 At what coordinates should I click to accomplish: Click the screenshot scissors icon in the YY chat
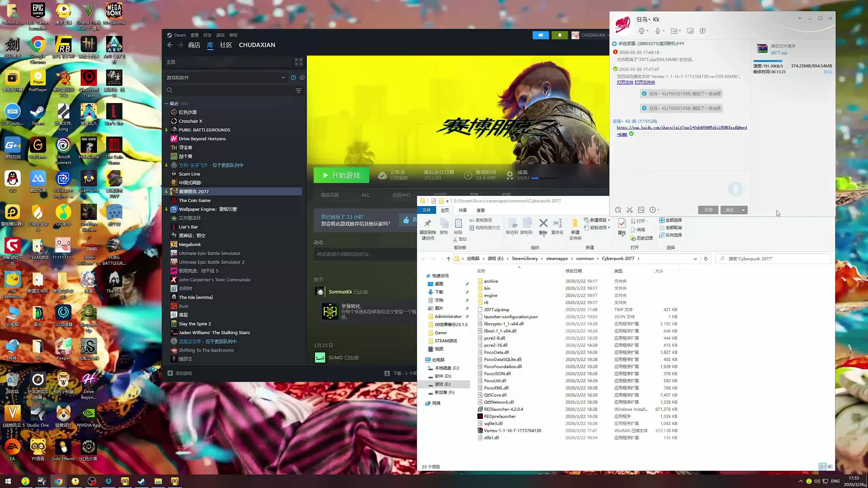pos(629,210)
